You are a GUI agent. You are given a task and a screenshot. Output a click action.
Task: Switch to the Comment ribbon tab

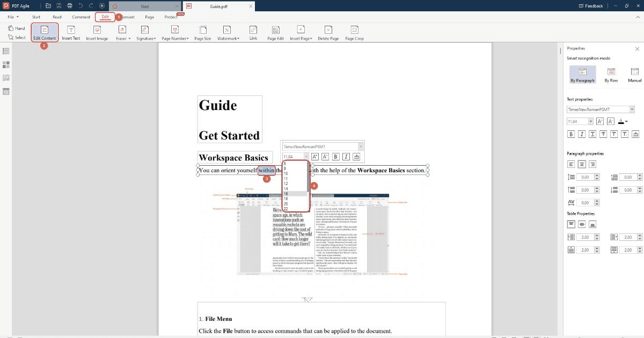[81, 17]
